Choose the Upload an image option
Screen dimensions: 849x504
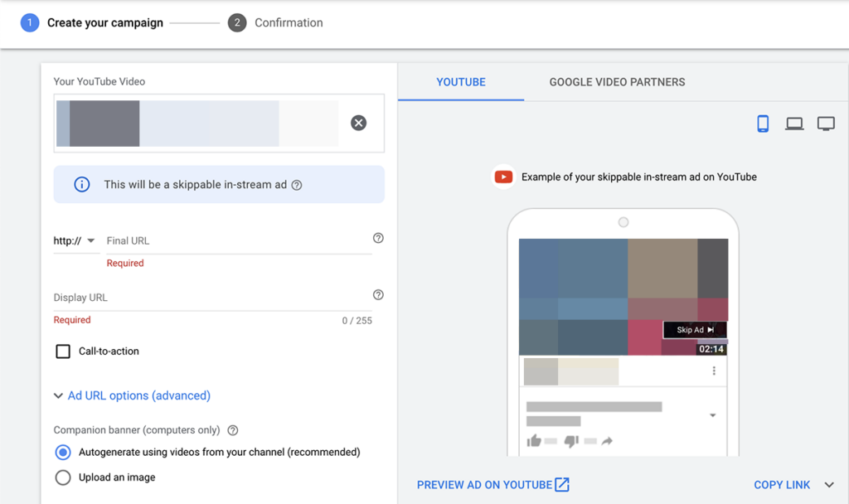click(62, 477)
